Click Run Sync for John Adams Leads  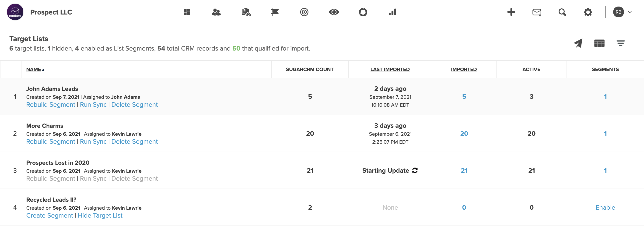(93, 105)
